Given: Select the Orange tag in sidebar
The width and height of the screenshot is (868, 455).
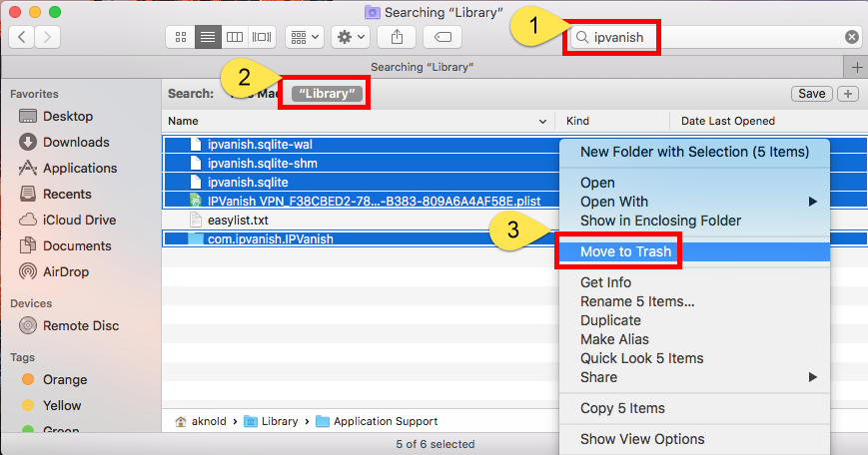Looking at the screenshot, I should pos(65,379).
